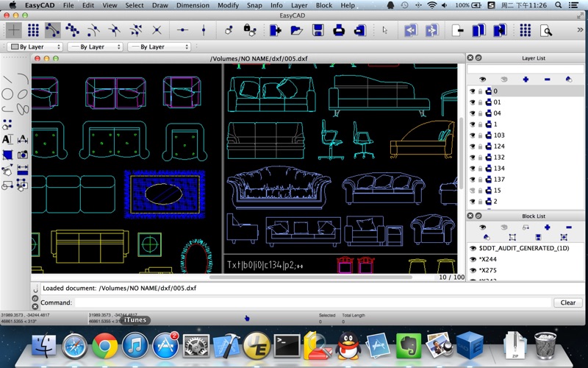The image size is (588, 368).
Task: Click the printer icon
Action: coord(339,30)
